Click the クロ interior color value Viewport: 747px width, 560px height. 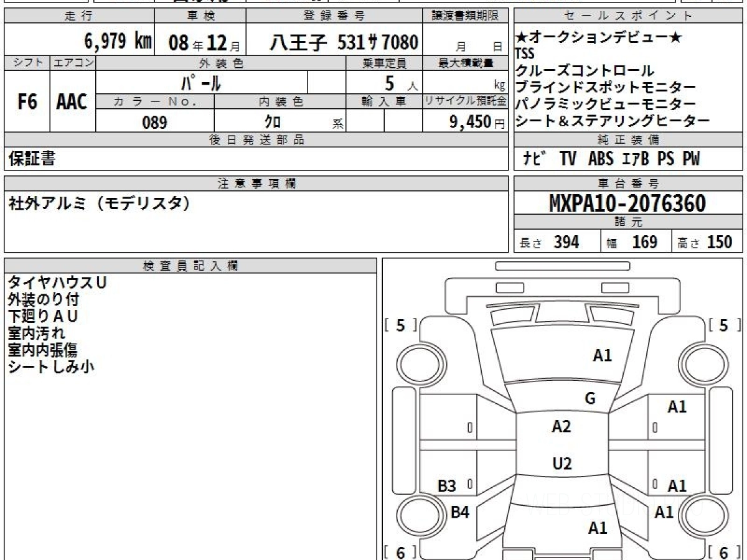[x=273, y=123]
